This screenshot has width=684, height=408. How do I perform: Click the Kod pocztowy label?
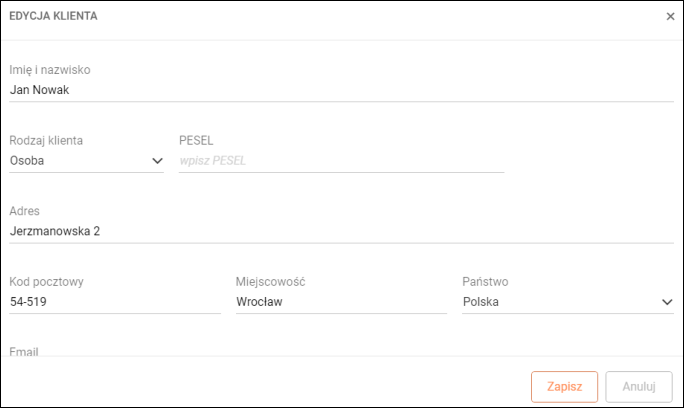pos(46,282)
